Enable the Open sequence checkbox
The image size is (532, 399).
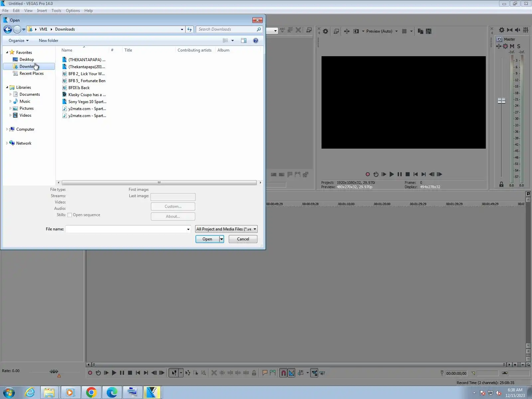point(70,215)
